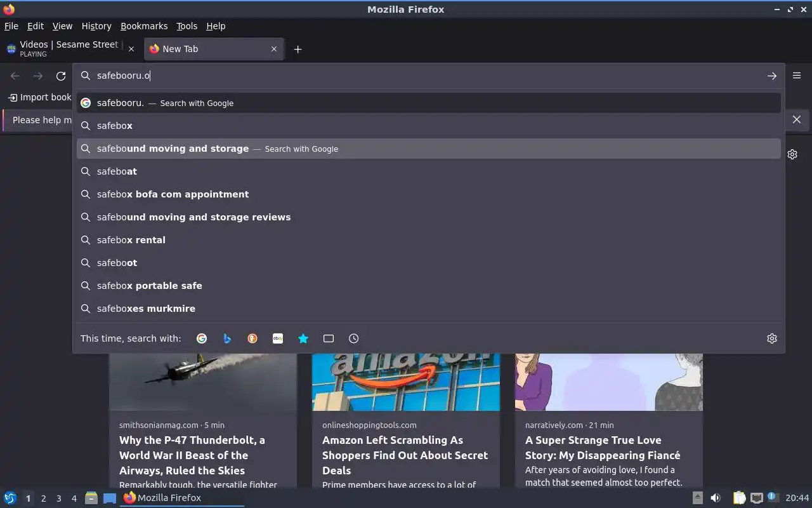Screen dimensions: 812x508
Task: Search history via the clock icon
Action: (x=354, y=338)
